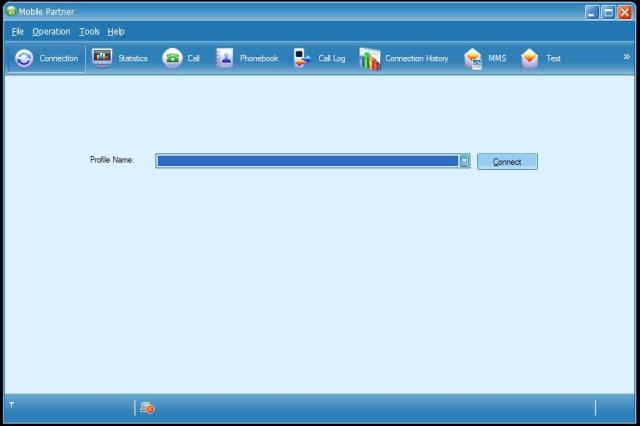The height and width of the screenshot is (426, 640).
Task: Open the Tools menu
Action: click(89, 31)
